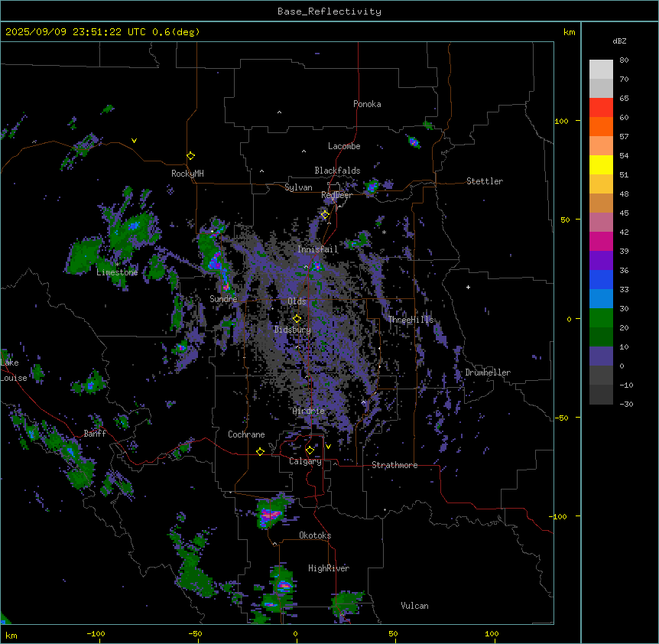Click the Okotoks label
This screenshot has height=644, width=659.
click(315, 535)
